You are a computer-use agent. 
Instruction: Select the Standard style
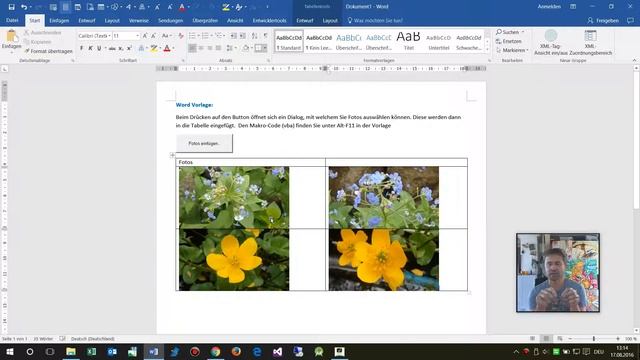tap(289, 41)
